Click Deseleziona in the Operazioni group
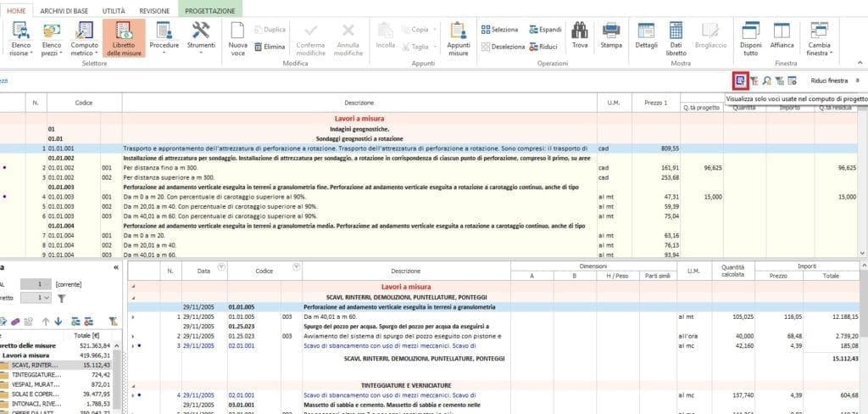This screenshot has height=414, width=868. coord(504,48)
